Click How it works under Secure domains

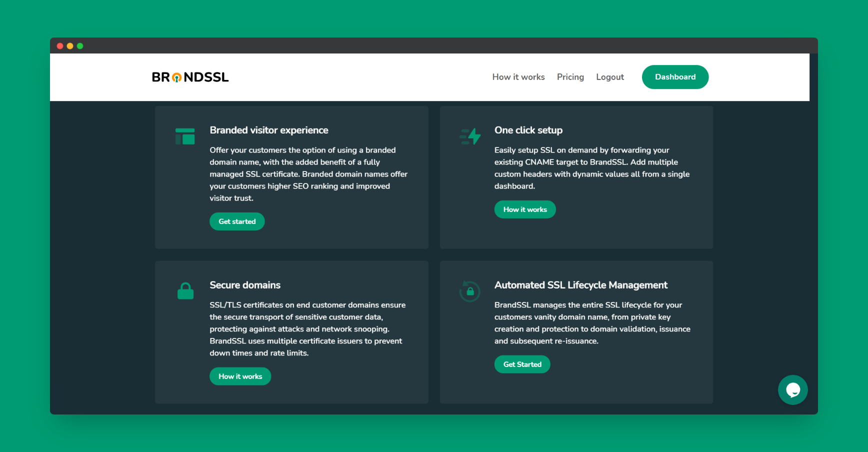coord(240,376)
